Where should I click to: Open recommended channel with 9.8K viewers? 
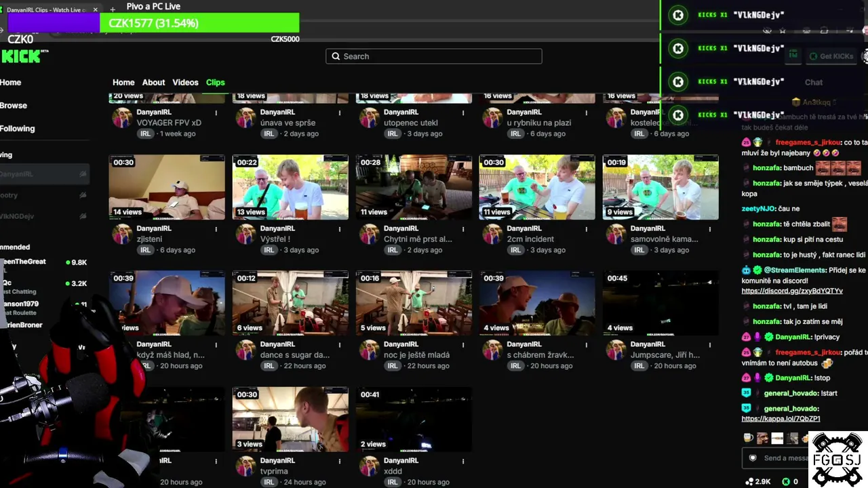click(x=43, y=262)
